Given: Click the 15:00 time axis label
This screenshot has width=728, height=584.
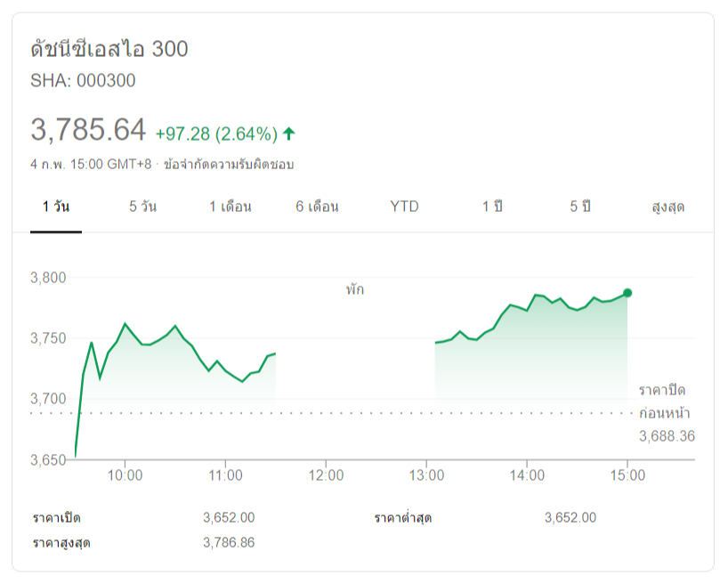Looking at the screenshot, I should click(627, 475).
